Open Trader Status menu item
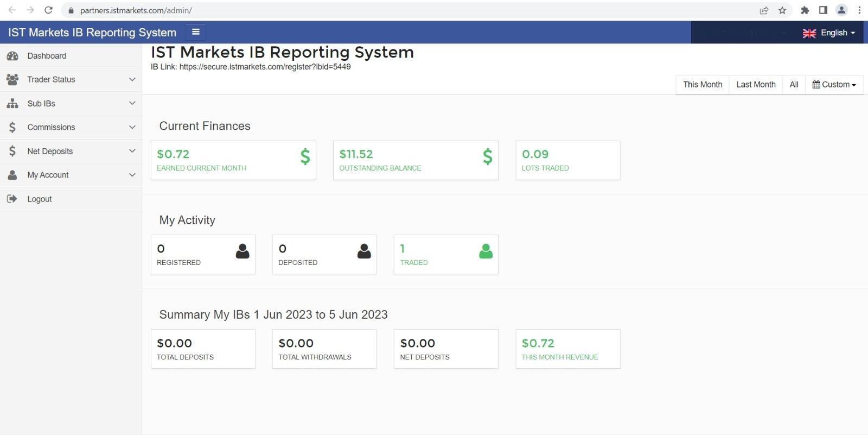Image resolution: width=868 pixels, height=435 pixels. (71, 79)
